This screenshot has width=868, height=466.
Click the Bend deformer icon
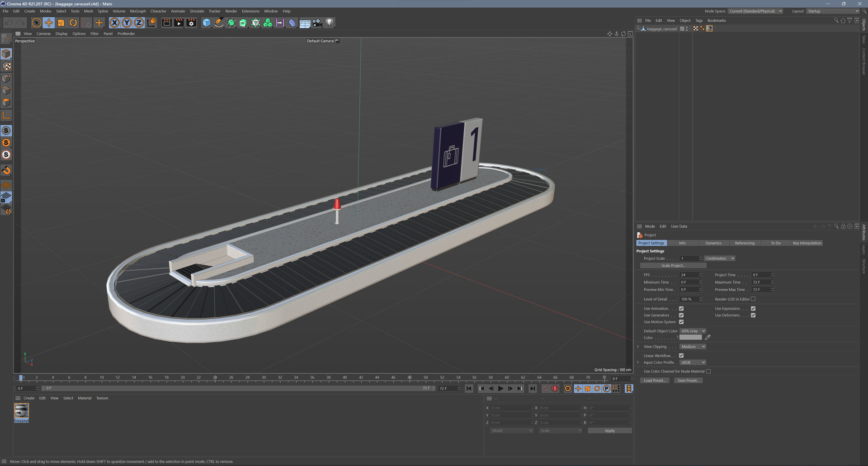292,23
